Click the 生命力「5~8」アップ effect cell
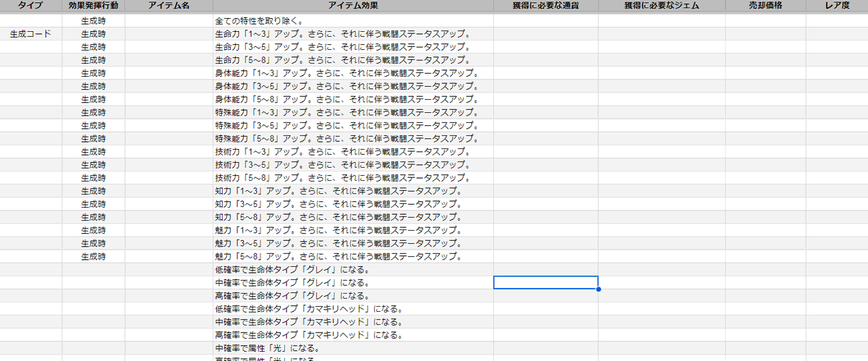The width and height of the screenshot is (868, 361). point(353,60)
